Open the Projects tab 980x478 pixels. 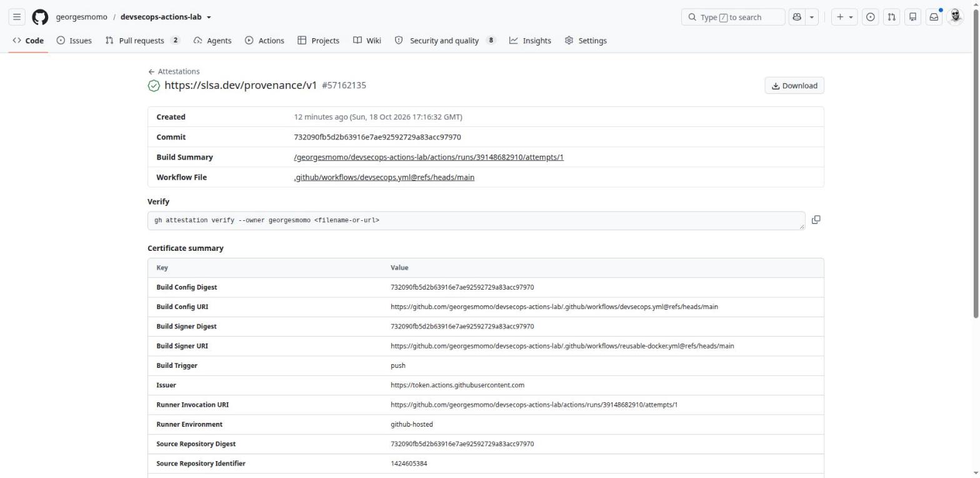coord(318,41)
